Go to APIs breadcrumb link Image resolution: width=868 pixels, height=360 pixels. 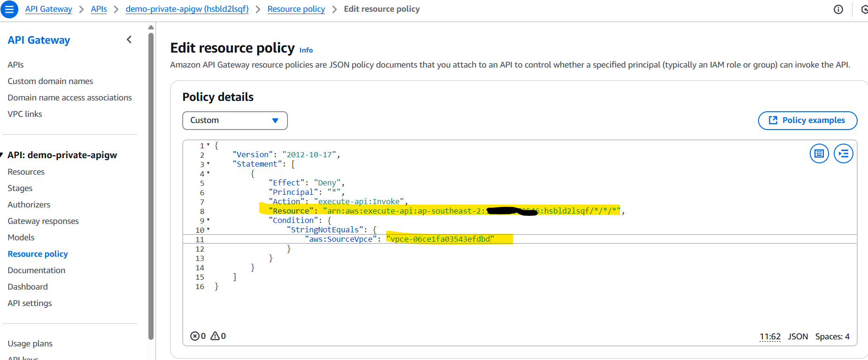(99, 9)
